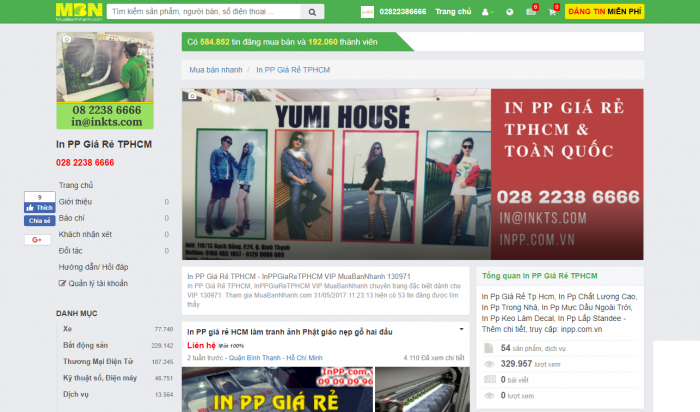Screen dimensions: 700x412
Task: Select the Thương Mại Điện Tử category
Action: pos(98,362)
